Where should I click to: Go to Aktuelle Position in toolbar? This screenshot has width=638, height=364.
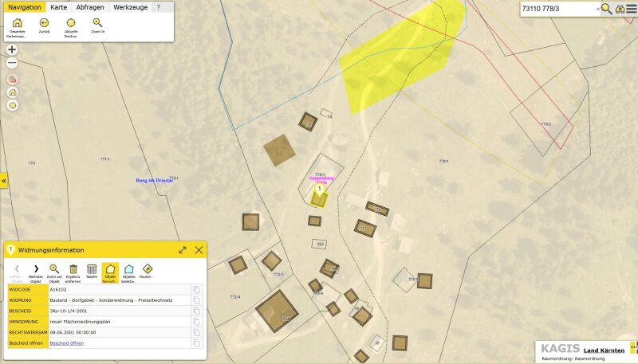point(70,23)
